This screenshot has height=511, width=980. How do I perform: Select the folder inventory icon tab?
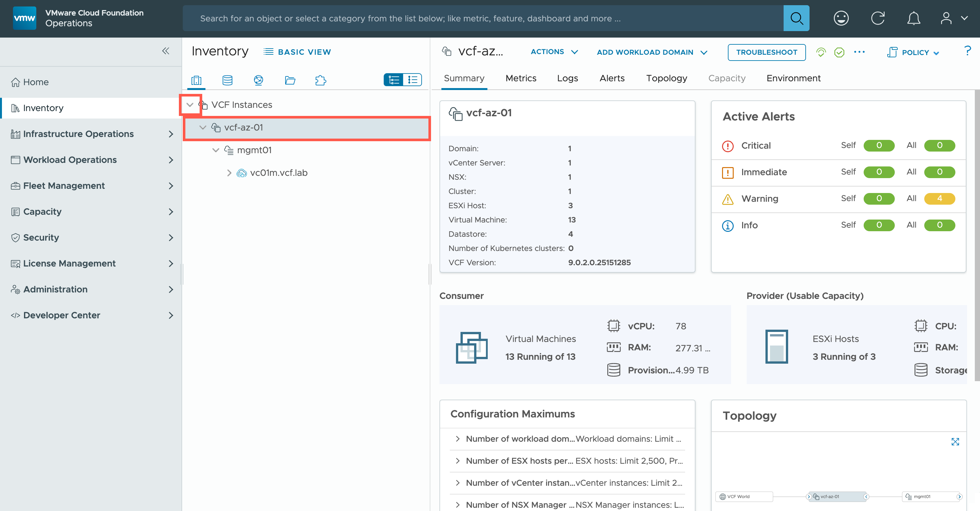(290, 80)
